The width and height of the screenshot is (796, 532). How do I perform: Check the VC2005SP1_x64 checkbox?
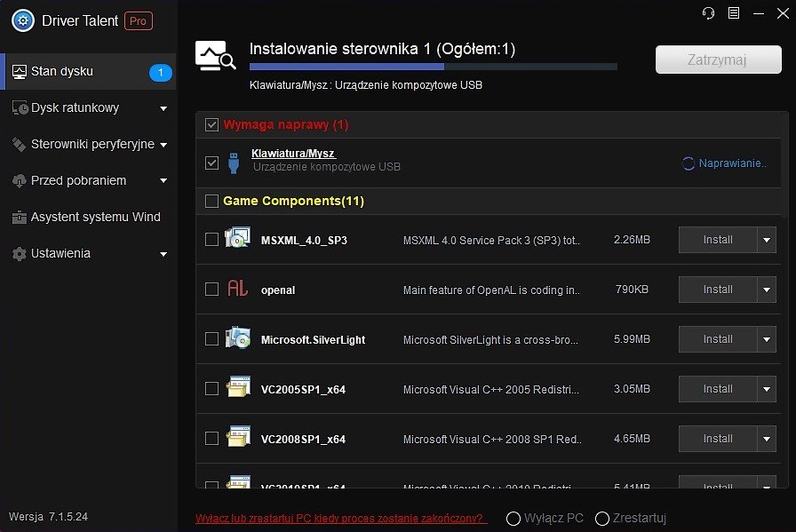click(211, 389)
